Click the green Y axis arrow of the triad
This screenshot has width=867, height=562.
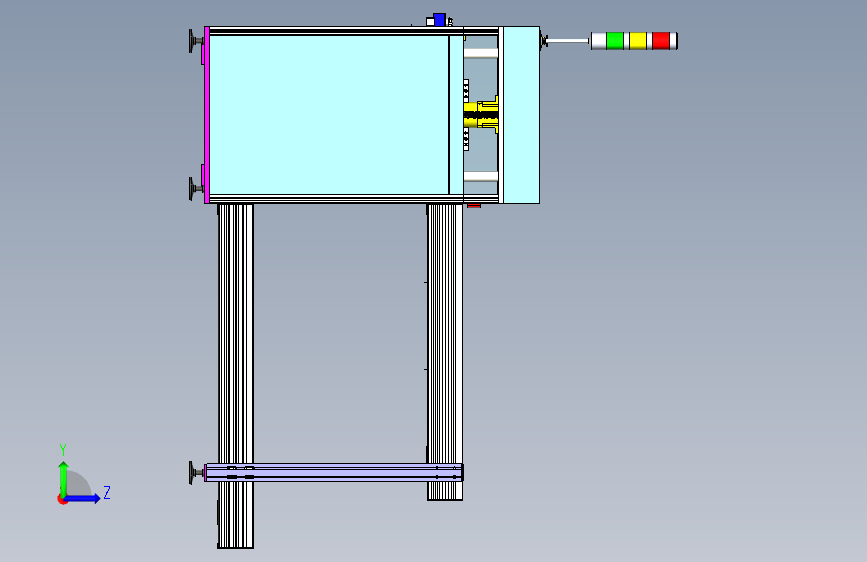coord(64,477)
